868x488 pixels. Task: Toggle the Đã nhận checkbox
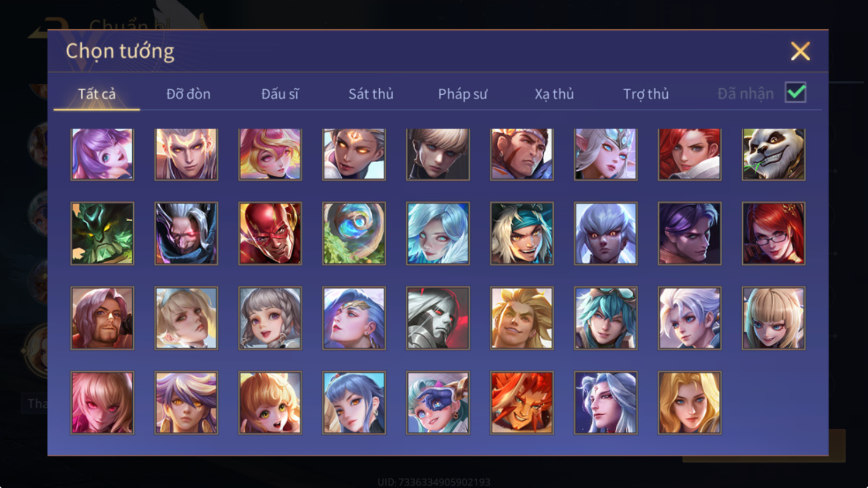coord(795,92)
